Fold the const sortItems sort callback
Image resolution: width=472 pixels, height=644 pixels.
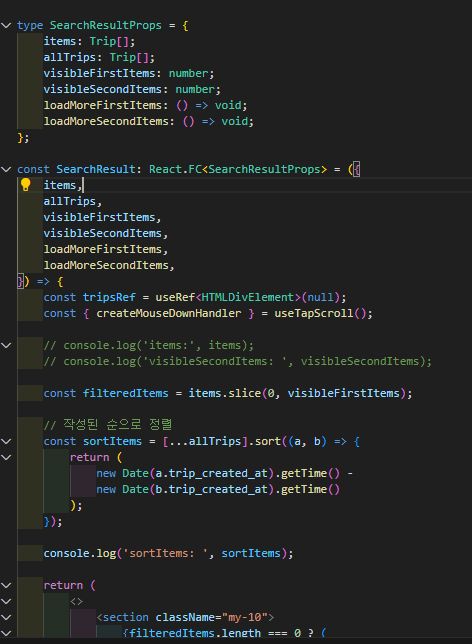(6, 442)
